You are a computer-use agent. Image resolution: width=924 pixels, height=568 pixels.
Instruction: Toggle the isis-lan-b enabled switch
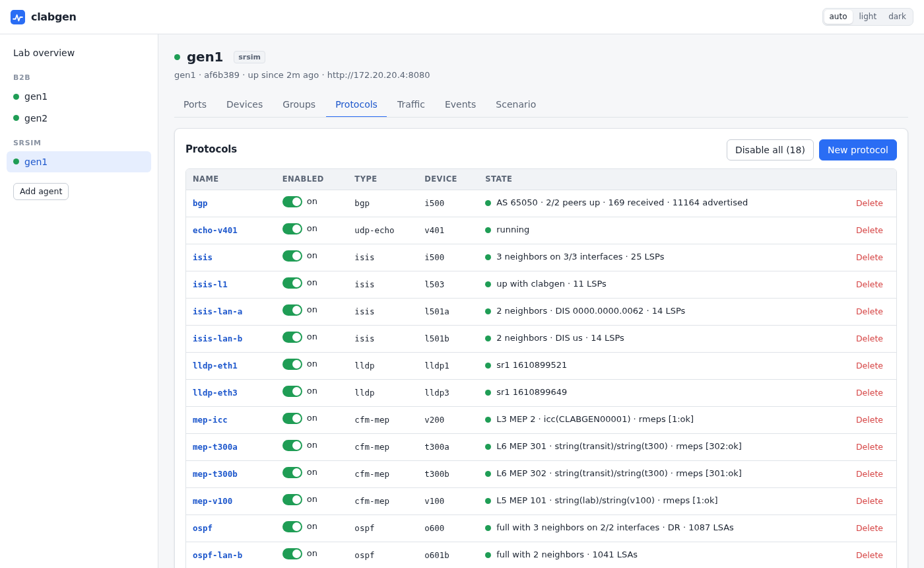292,337
